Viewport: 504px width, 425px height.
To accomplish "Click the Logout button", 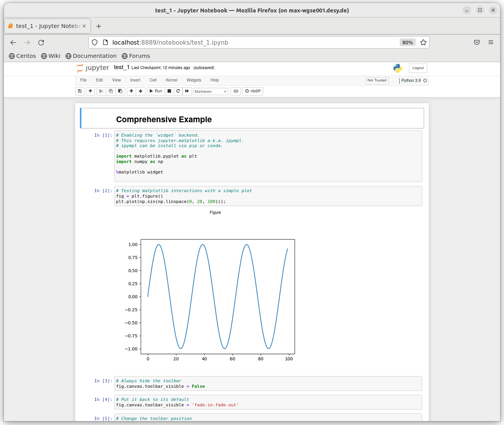I will (418, 68).
